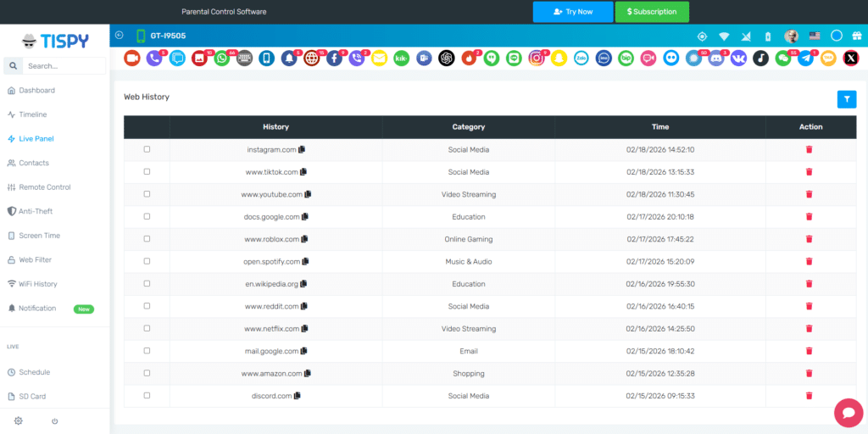
Task: Open the Tinder flame icon
Action: click(470, 58)
